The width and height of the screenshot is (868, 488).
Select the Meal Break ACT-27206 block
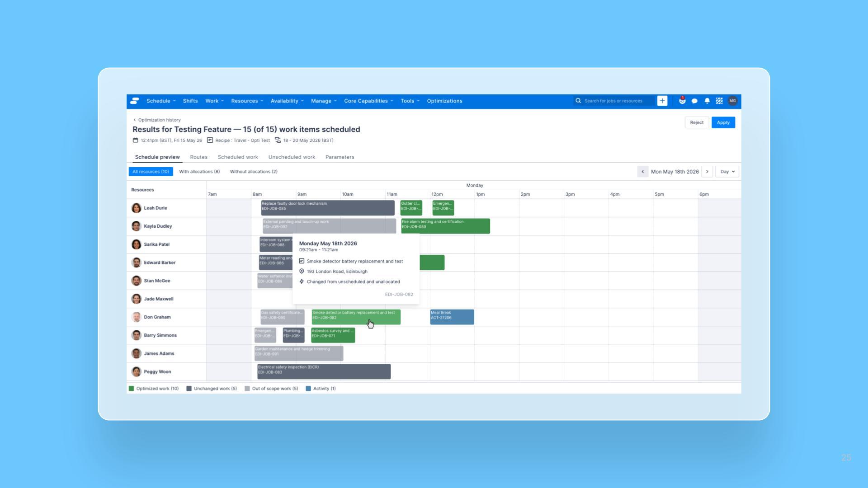point(452,317)
